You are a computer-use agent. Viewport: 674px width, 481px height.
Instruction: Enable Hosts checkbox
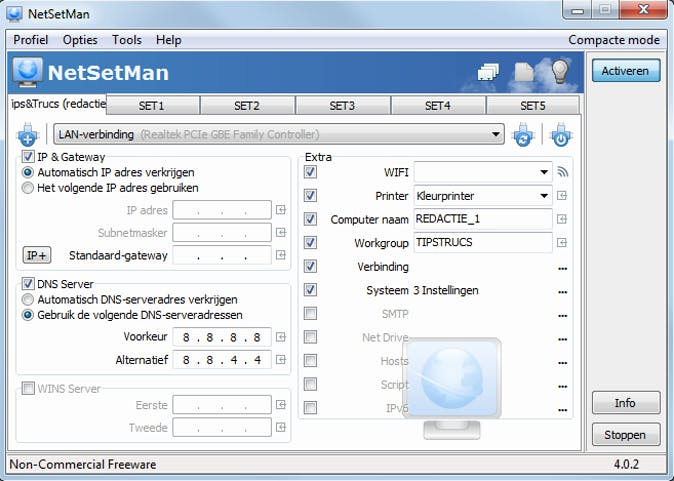click(x=310, y=360)
